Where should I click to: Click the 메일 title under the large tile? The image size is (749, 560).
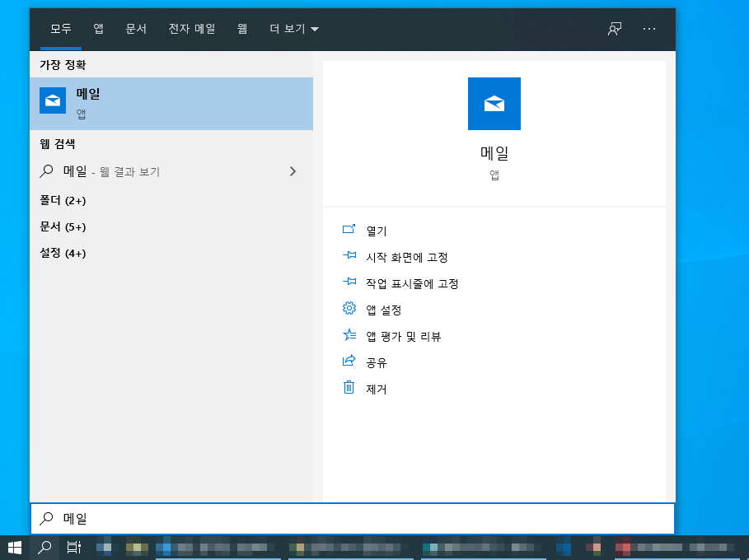pos(494,153)
